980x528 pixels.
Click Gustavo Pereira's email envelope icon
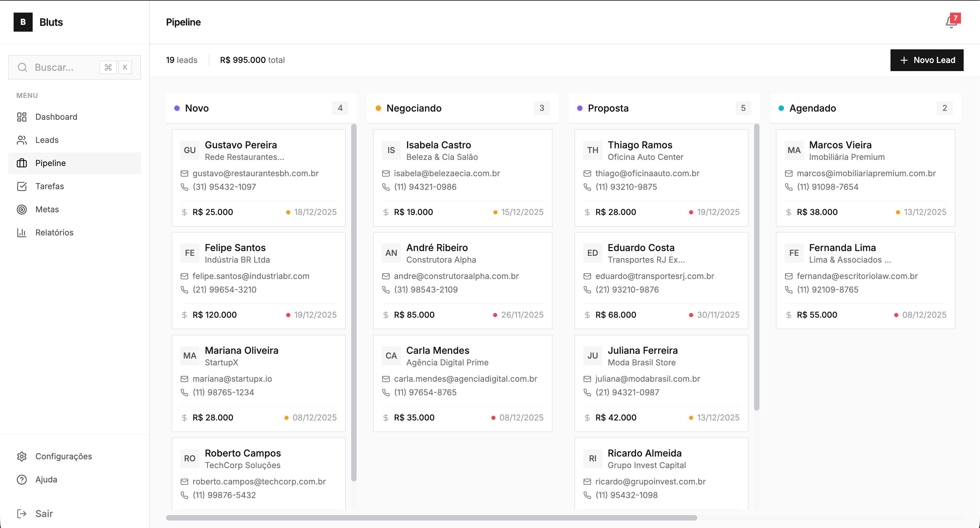point(184,174)
